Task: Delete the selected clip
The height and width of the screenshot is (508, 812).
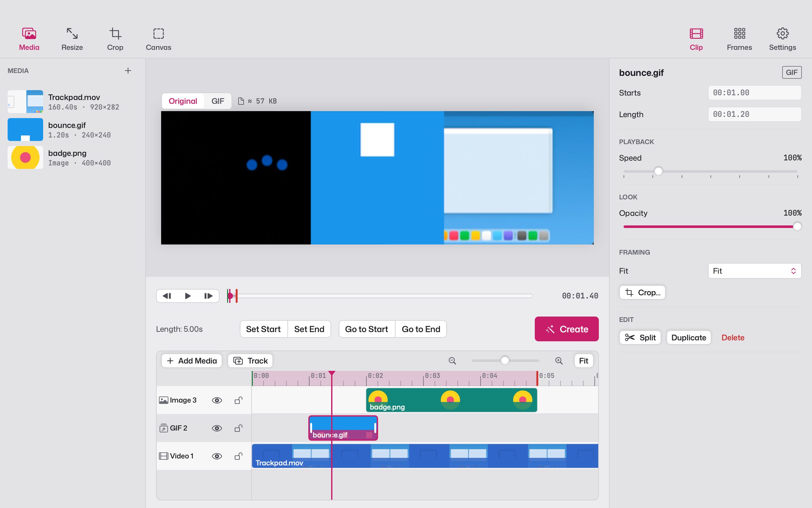Action: coord(733,337)
